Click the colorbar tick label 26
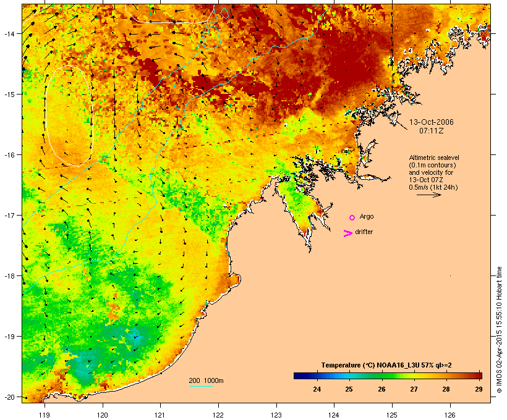The width and height of the screenshot is (507, 420). (381, 389)
